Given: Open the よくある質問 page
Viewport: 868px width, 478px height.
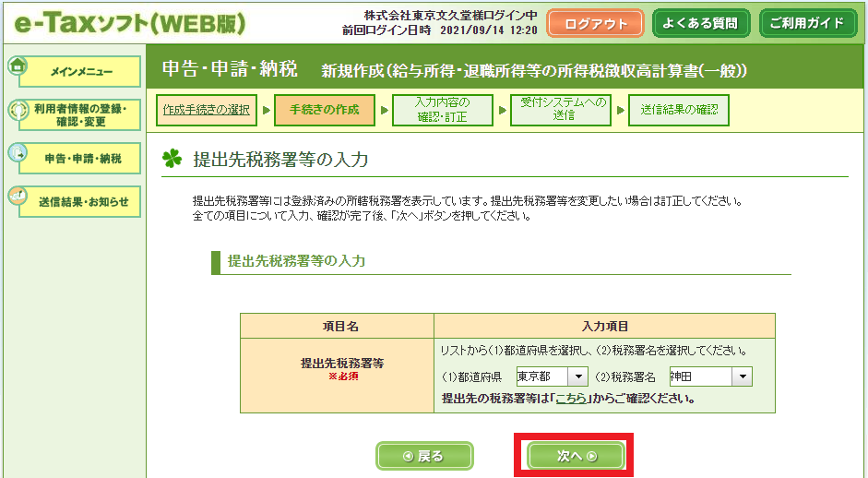Looking at the screenshot, I should pos(701,23).
